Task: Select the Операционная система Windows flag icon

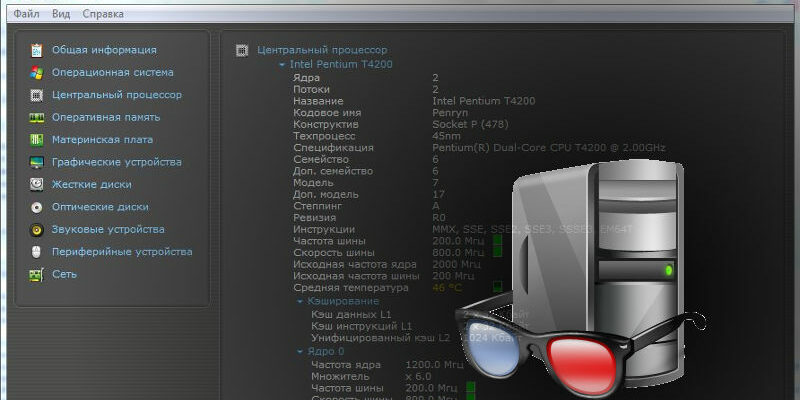Action: (x=37, y=72)
